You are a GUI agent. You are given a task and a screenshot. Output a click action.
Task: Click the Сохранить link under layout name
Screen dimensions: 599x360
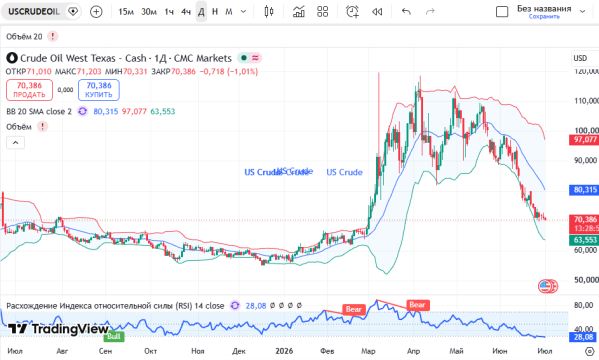[544, 17]
